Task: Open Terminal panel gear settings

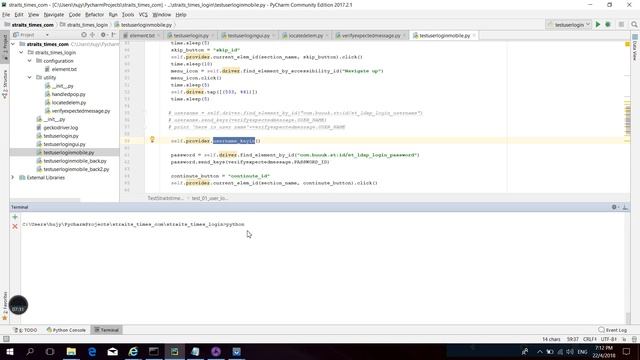Action: click(614, 207)
